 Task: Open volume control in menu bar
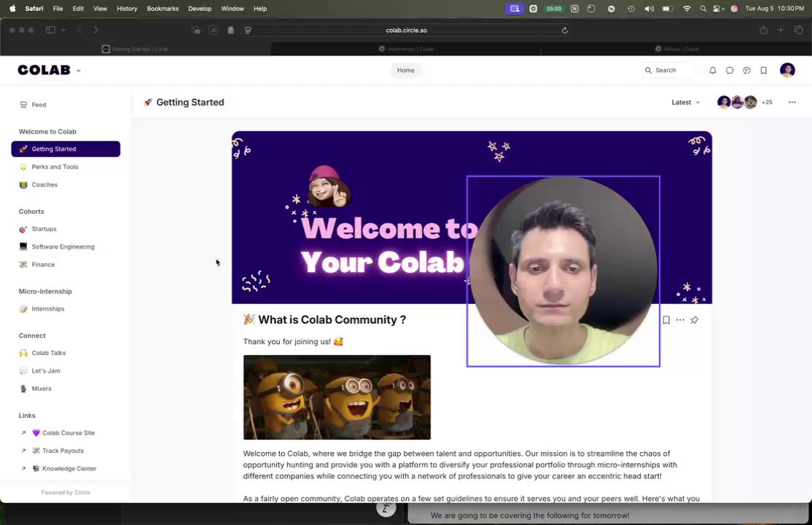tap(649, 9)
